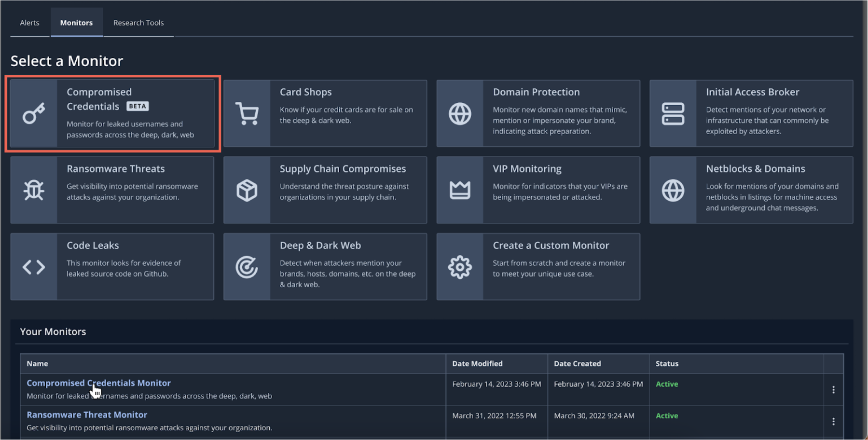Switch to the Alerts tab
This screenshot has width=868, height=440.
click(x=29, y=23)
